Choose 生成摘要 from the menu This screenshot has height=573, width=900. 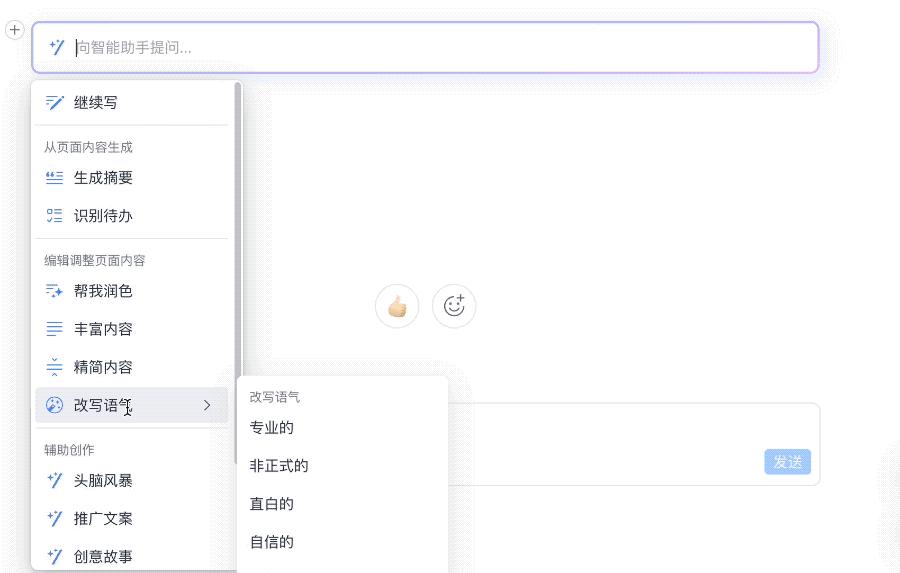click(x=131, y=178)
